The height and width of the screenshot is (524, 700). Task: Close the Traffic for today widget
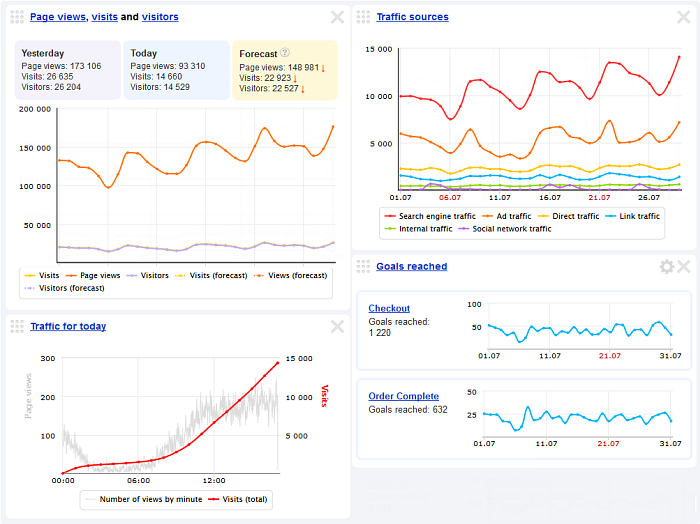point(337,326)
